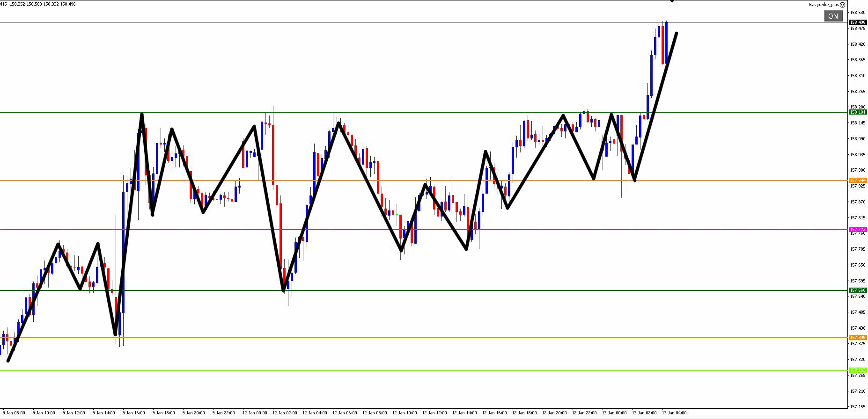Viewport: 868px width, 419px height.
Task: Select the orange 157.944 price tag
Action: point(858,181)
